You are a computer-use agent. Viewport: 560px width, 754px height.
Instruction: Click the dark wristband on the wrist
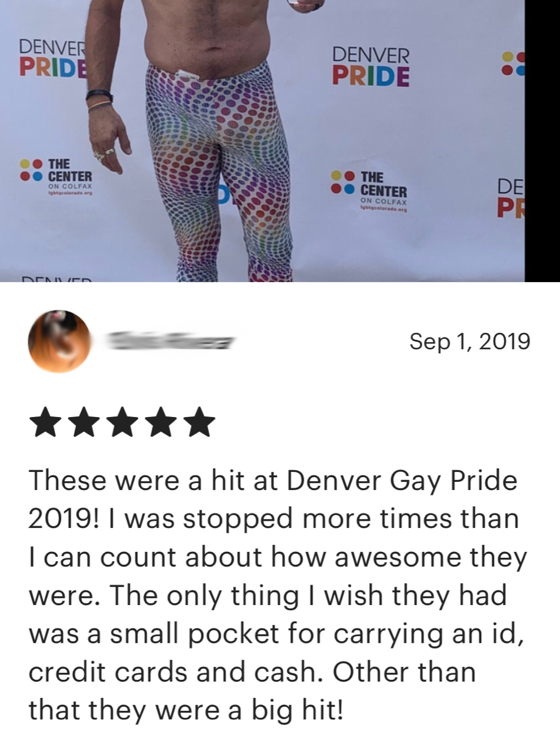pos(99,95)
